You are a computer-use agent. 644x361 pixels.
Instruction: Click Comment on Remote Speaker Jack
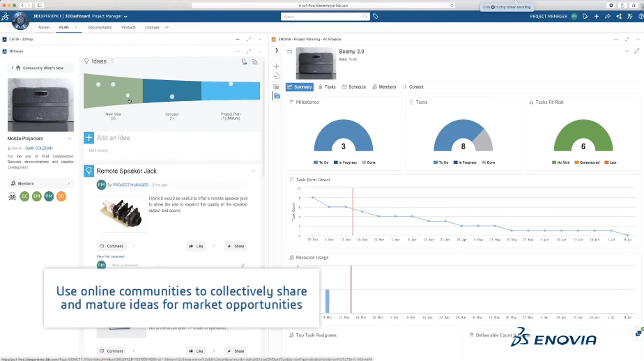[112, 246]
